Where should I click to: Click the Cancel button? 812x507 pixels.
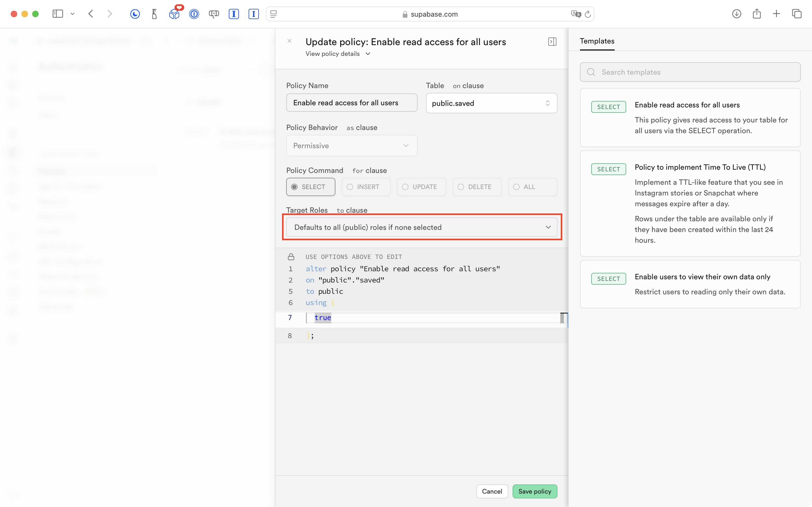(492, 491)
